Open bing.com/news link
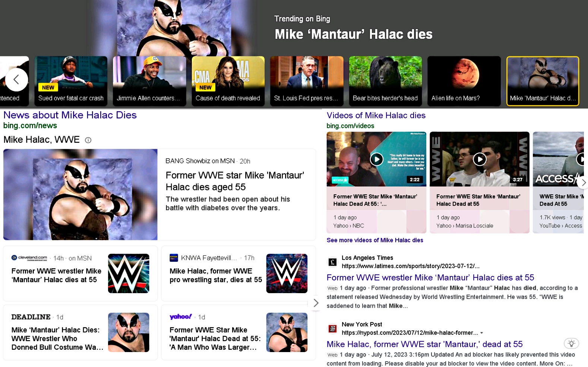 tap(30, 126)
